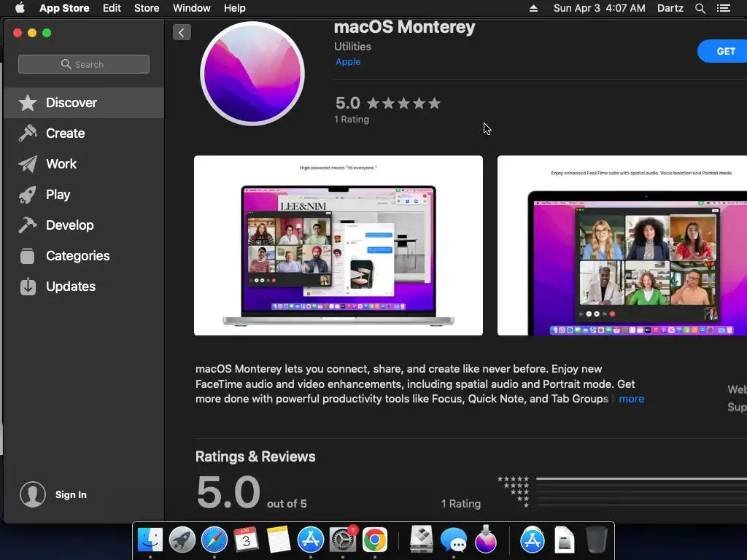This screenshot has width=747, height=560.
Task: Go back using the chevron button
Action: pyautogui.click(x=182, y=32)
